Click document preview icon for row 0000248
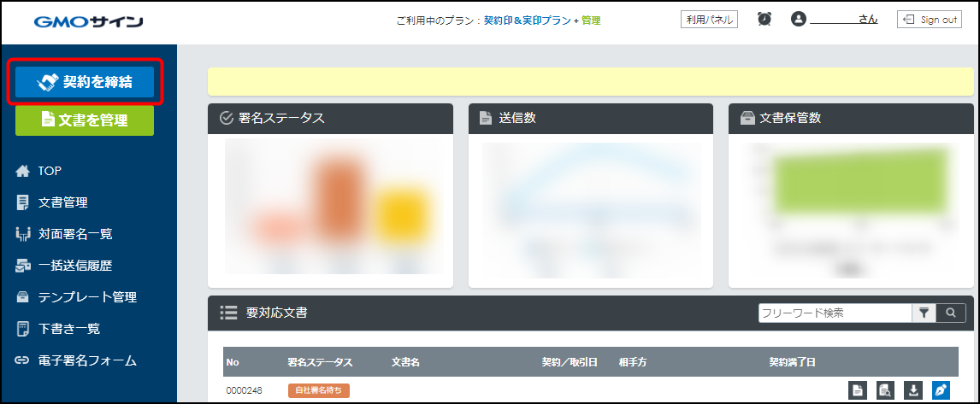The width and height of the screenshot is (980, 404). pyautogui.click(x=886, y=390)
